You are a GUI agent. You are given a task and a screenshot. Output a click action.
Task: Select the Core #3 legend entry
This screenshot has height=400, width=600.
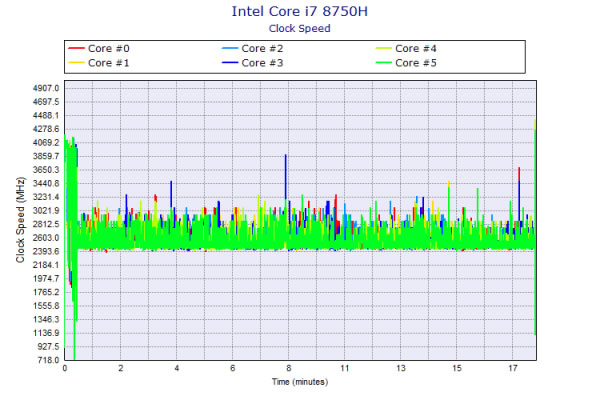253,63
